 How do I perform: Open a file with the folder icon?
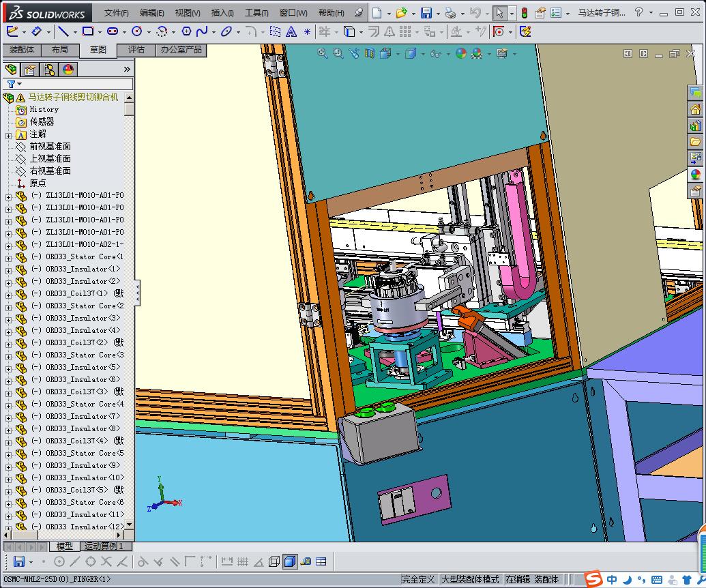click(401, 12)
